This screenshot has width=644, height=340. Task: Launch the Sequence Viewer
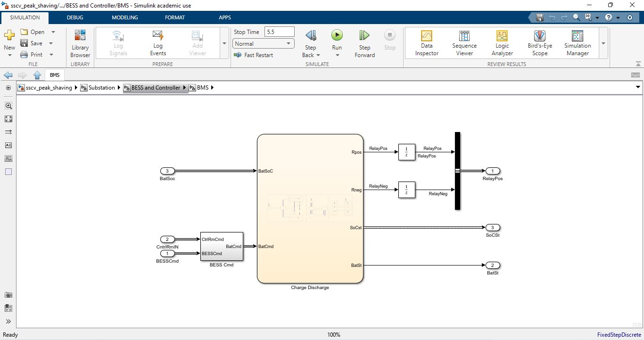coord(464,42)
